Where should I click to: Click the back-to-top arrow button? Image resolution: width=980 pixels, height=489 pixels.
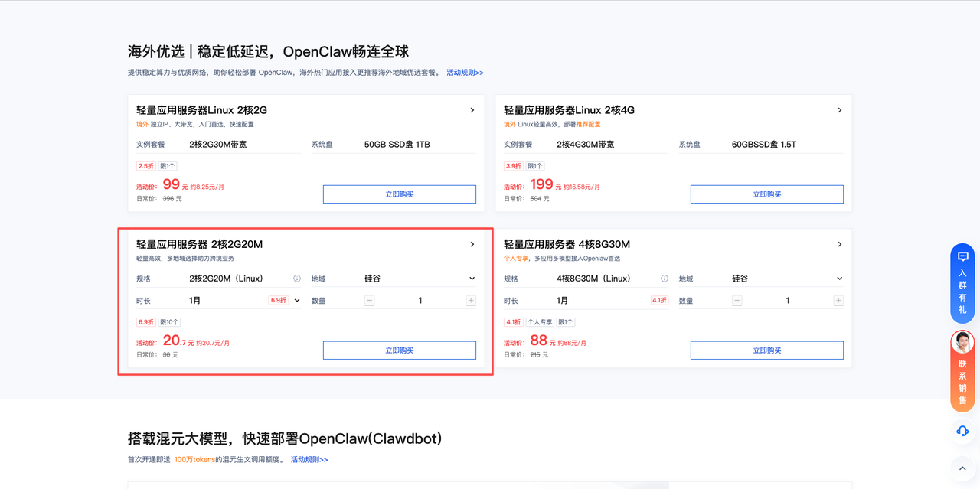point(962,468)
